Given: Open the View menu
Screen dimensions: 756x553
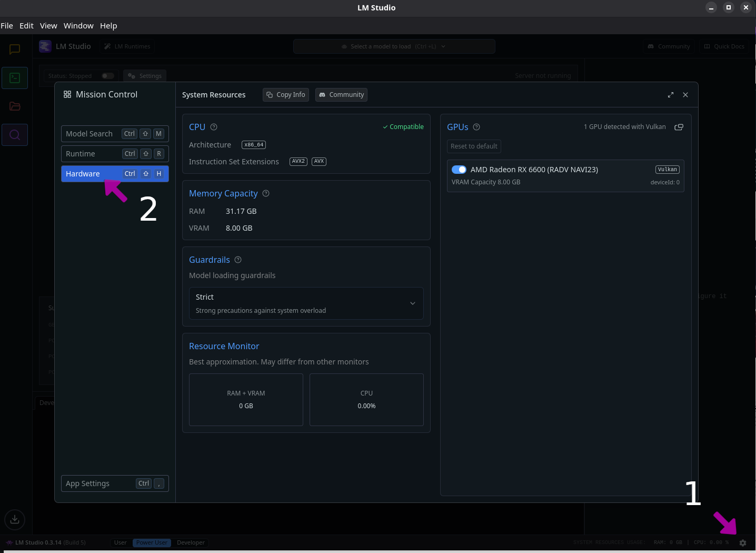Looking at the screenshot, I should click(48, 26).
